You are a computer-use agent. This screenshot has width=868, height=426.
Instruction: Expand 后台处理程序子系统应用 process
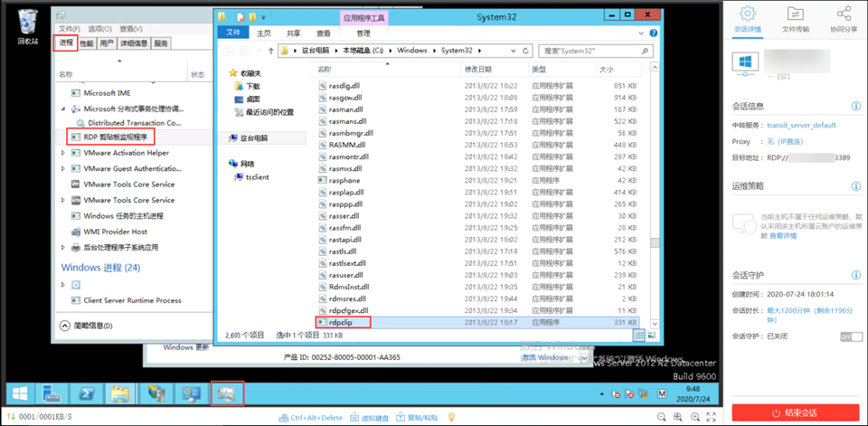click(62, 248)
